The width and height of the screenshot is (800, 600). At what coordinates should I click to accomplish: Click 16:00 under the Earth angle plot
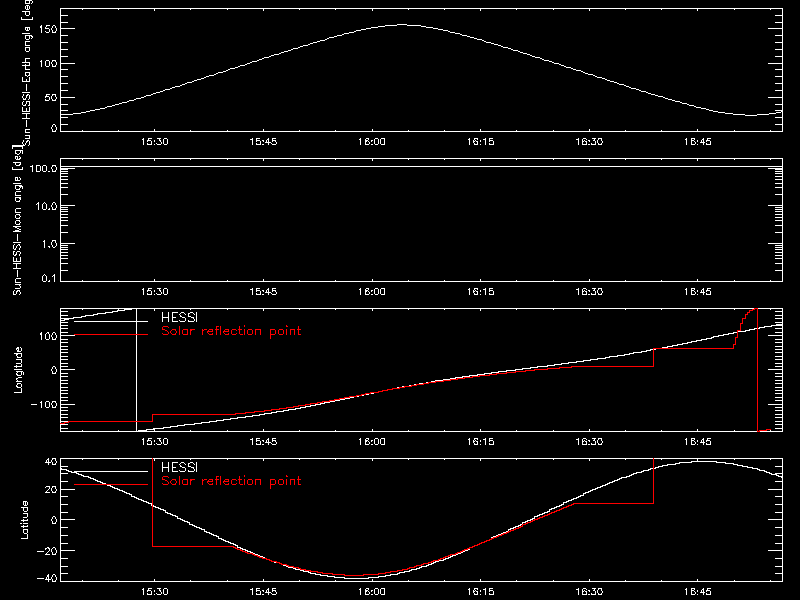click(x=372, y=142)
